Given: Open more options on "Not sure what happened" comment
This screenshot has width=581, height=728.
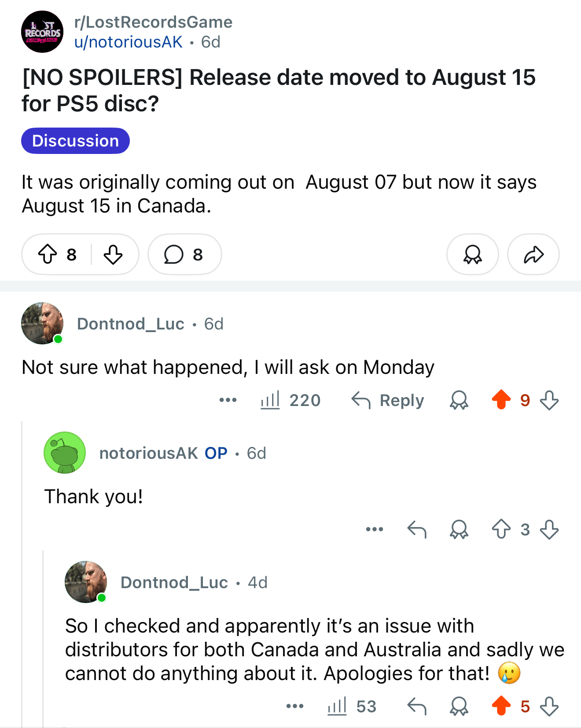Looking at the screenshot, I should click(228, 400).
